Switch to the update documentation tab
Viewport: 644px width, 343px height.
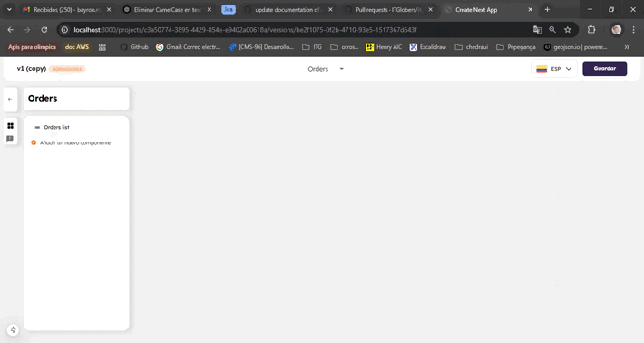tap(288, 9)
